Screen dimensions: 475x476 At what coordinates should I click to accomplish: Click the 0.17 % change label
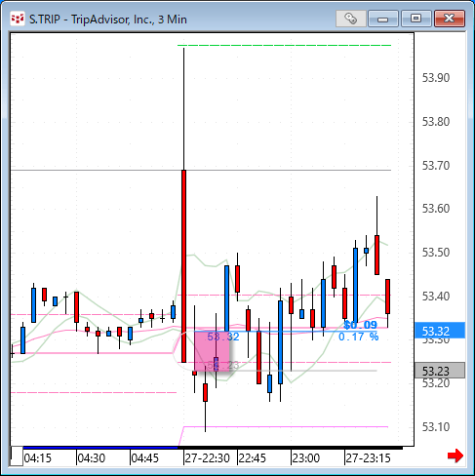[x=358, y=337]
